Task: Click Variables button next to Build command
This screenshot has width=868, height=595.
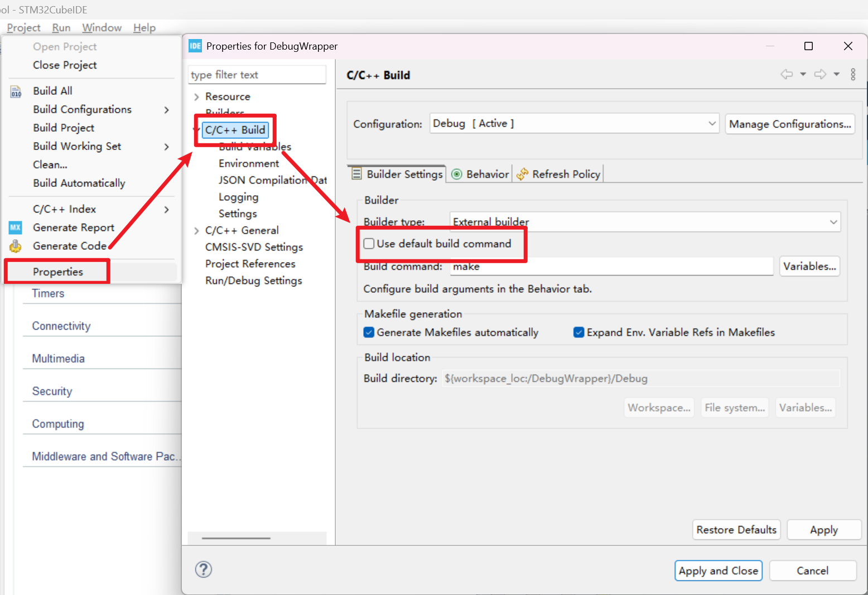Action: click(809, 266)
